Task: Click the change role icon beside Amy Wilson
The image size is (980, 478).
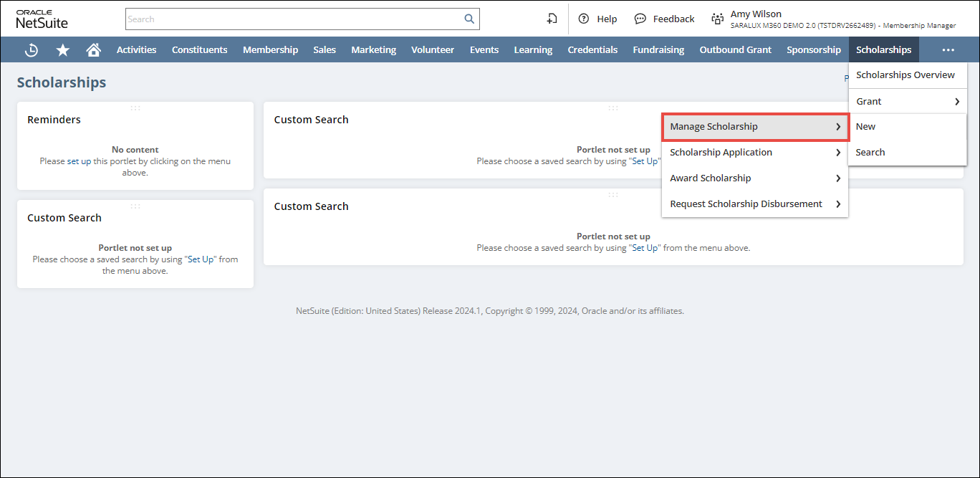Action: (717, 19)
